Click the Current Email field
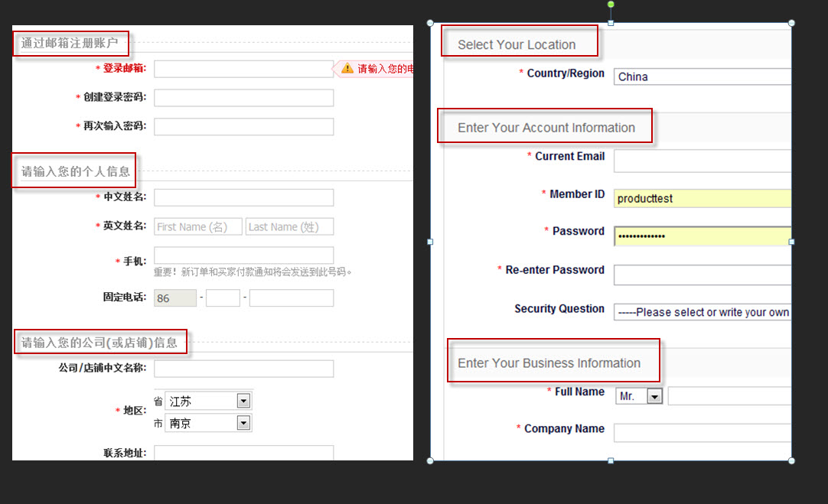This screenshot has width=828, height=504. 702,161
